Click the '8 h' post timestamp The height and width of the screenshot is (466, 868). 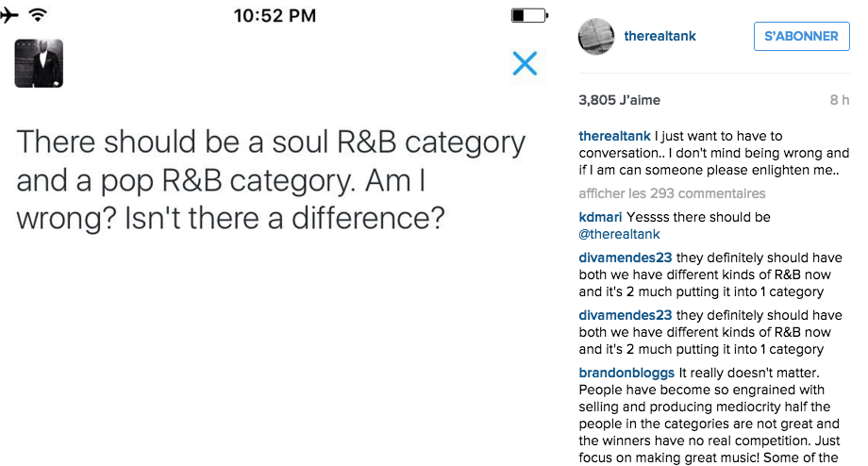click(839, 100)
